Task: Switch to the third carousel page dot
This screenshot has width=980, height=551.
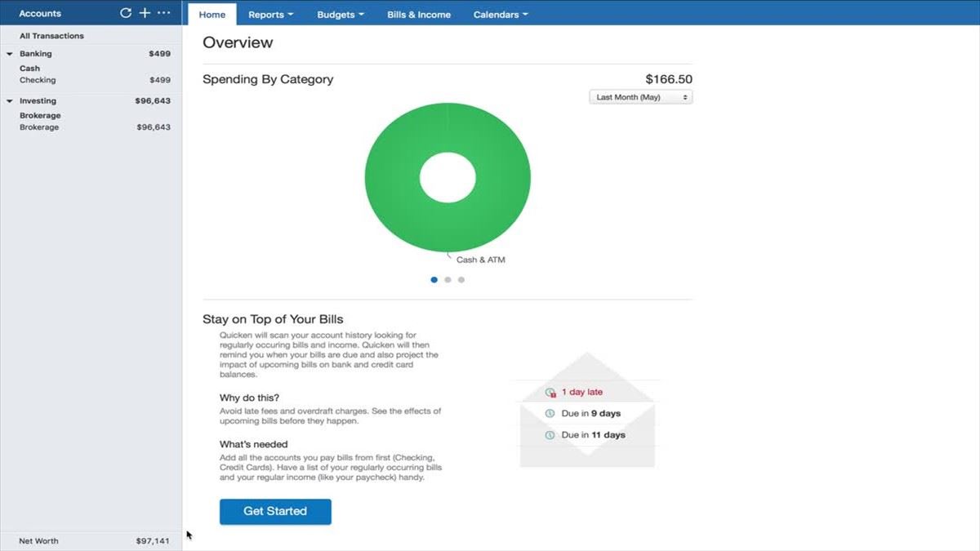Action: (x=461, y=280)
